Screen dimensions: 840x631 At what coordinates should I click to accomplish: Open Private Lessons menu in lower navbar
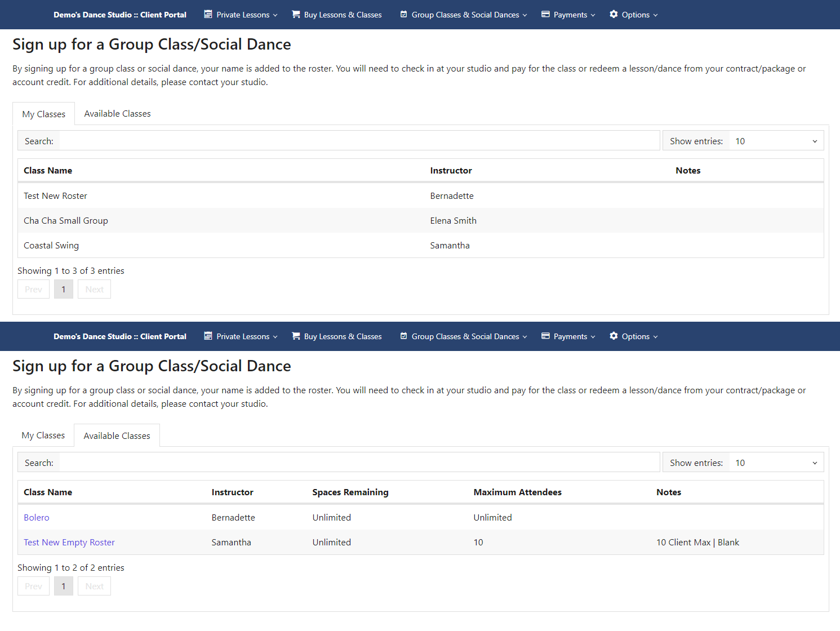point(241,336)
